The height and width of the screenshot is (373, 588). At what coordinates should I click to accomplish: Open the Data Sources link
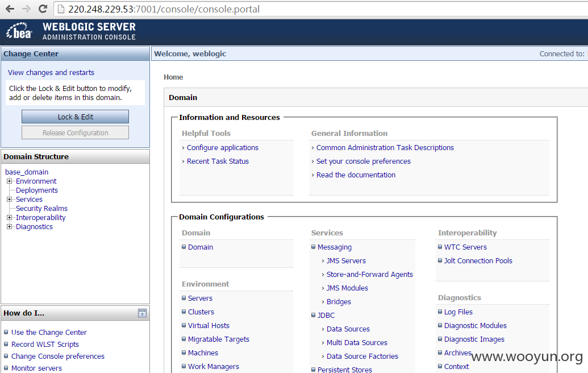(x=348, y=329)
